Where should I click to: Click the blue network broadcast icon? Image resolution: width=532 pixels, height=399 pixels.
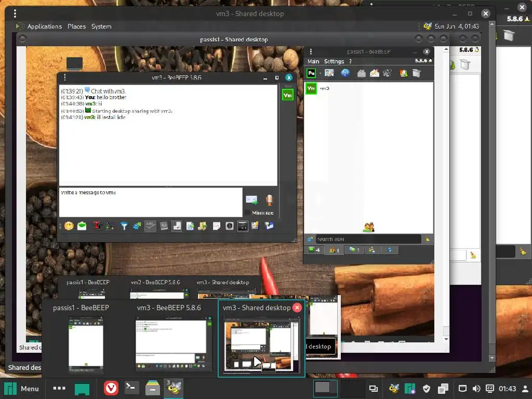coord(345,73)
